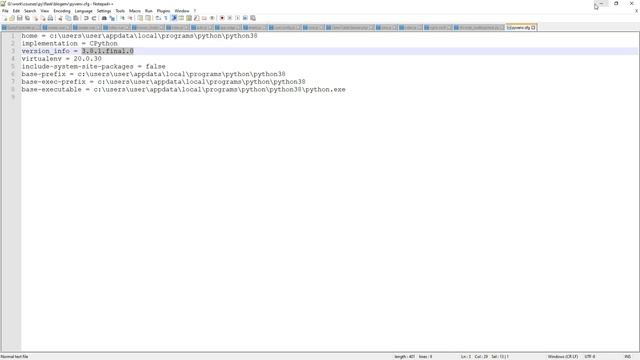The image size is (640, 360).
Task: Open the Encoding menu
Action: tap(62, 11)
